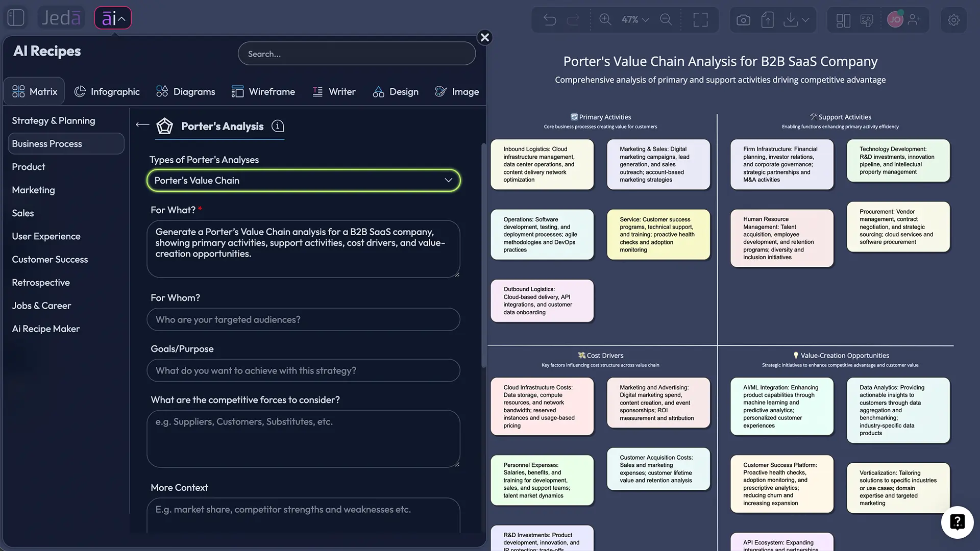
Task: Open the help question mark button
Action: [957, 522]
